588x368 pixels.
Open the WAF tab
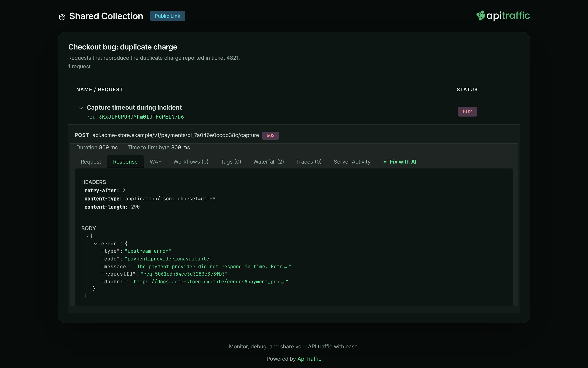(155, 162)
